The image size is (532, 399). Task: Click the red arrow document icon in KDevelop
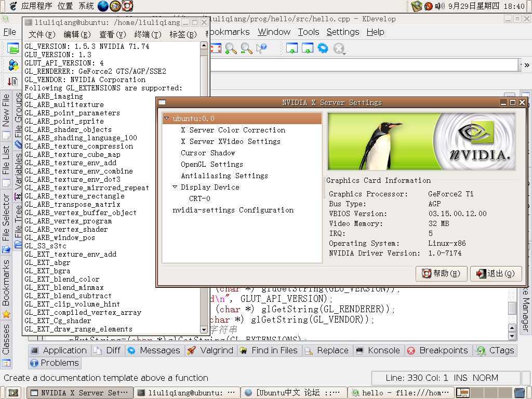pyautogui.click(x=12, y=82)
